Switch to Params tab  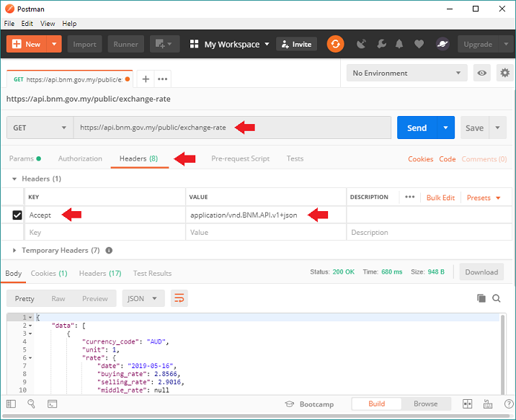pyautogui.click(x=25, y=158)
